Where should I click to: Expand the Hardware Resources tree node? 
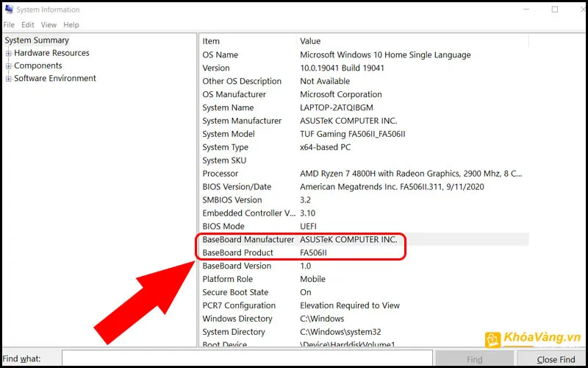point(9,53)
